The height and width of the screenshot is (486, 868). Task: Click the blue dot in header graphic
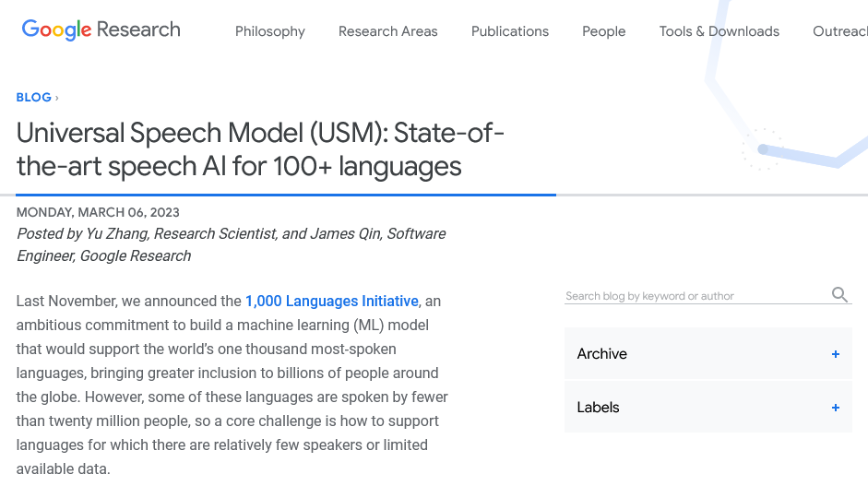[763, 149]
